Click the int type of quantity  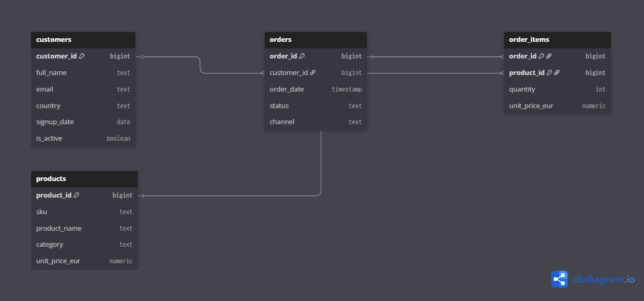(x=601, y=89)
